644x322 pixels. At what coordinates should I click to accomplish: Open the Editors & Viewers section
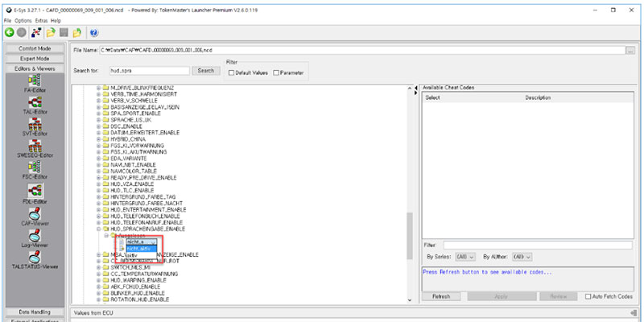35,68
